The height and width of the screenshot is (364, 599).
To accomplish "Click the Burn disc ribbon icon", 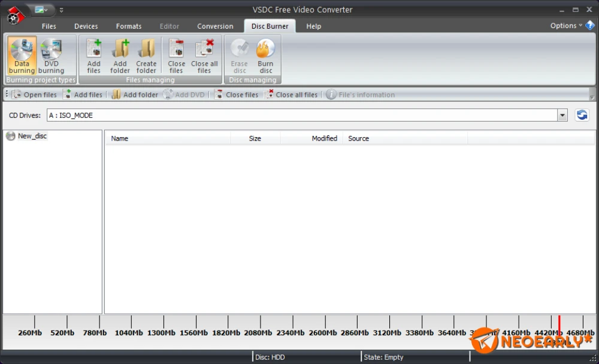I will (265, 56).
